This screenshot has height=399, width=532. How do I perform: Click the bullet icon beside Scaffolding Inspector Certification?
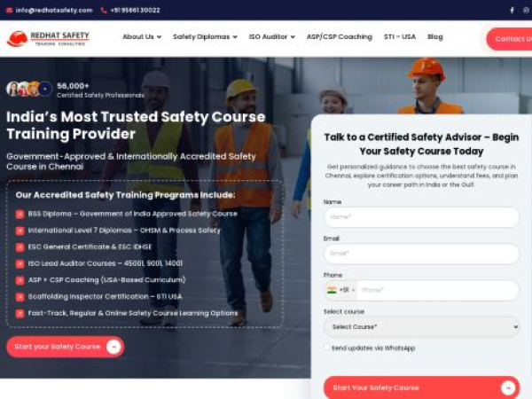tap(20, 297)
